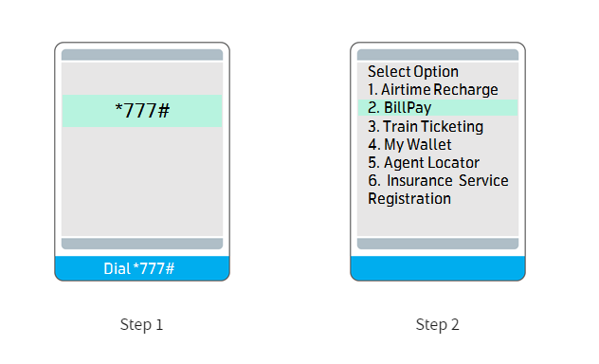
Task: Click the Step 1 caption
Action: tap(142, 324)
